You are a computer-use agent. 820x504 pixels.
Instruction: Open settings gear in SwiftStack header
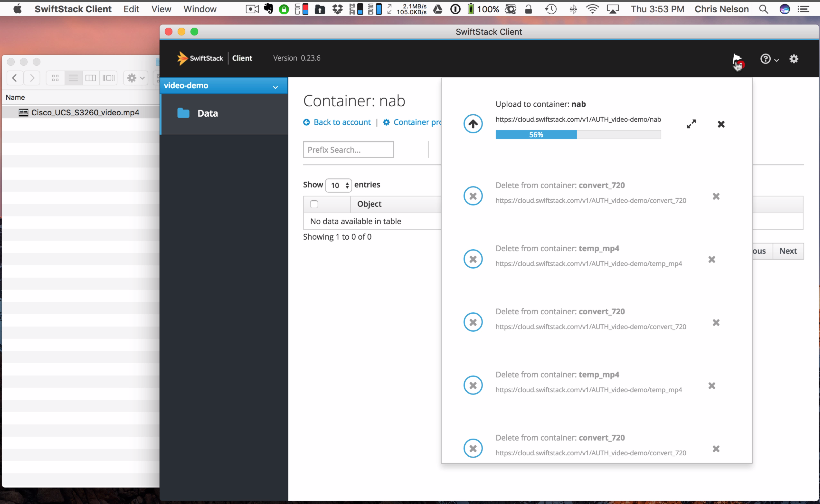point(794,59)
